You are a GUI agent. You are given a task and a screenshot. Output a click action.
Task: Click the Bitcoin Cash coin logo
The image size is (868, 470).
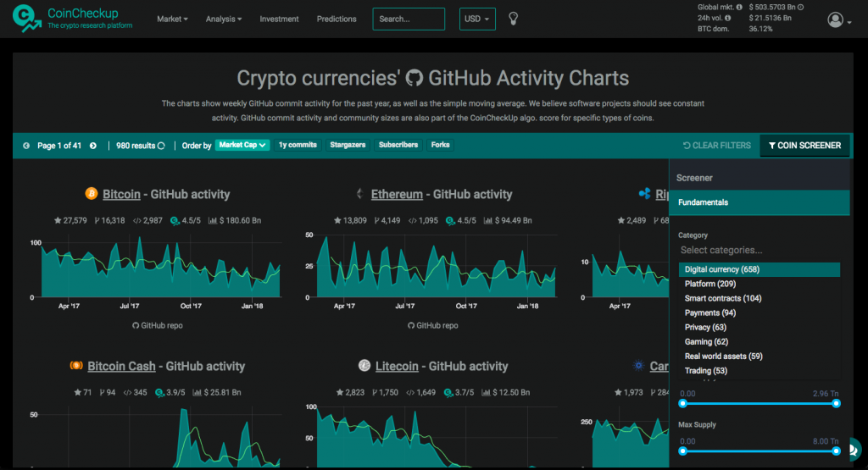click(x=76, y=366)
